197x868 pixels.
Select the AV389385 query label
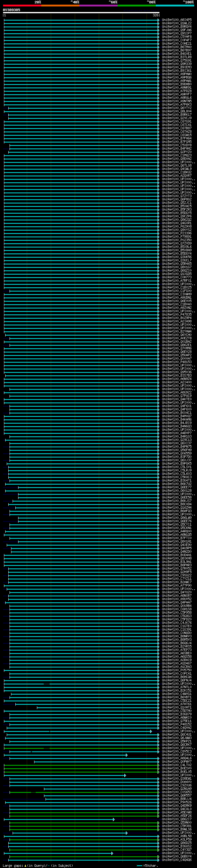coord(11,10)
